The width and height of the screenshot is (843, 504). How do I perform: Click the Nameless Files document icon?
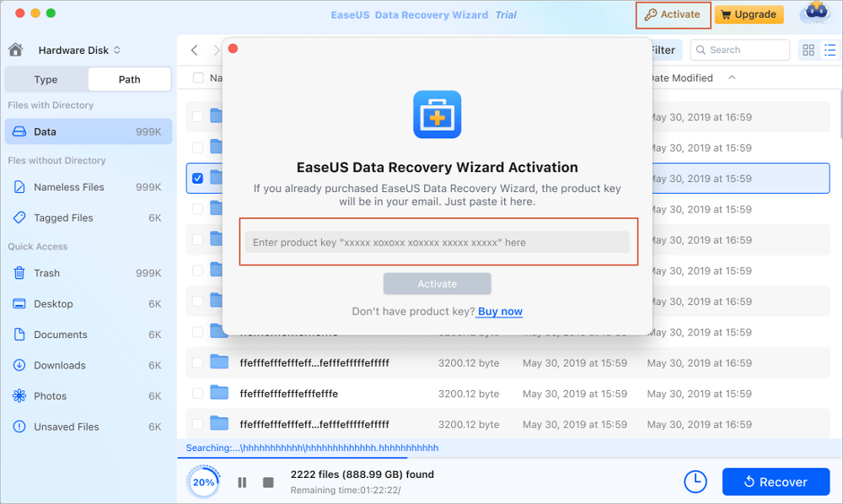[19, 187]
